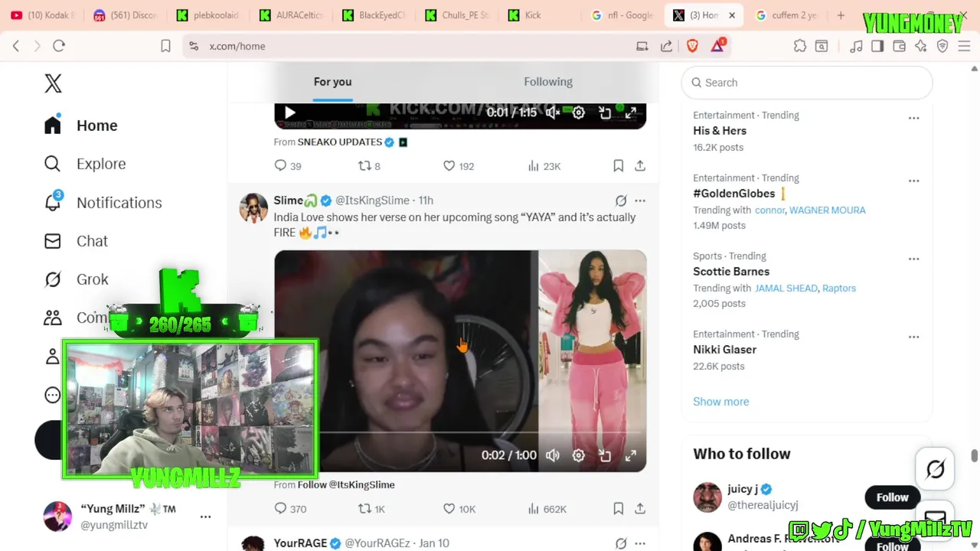Screen dimensions: 980x551
Task: Bookmark this page in browser toolbar
Action: pos(165,46)
